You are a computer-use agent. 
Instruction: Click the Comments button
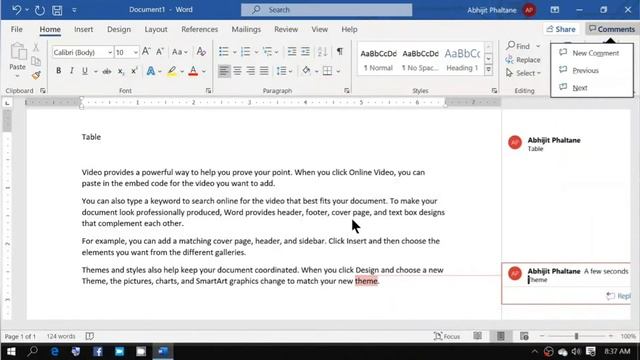(612, 29)
